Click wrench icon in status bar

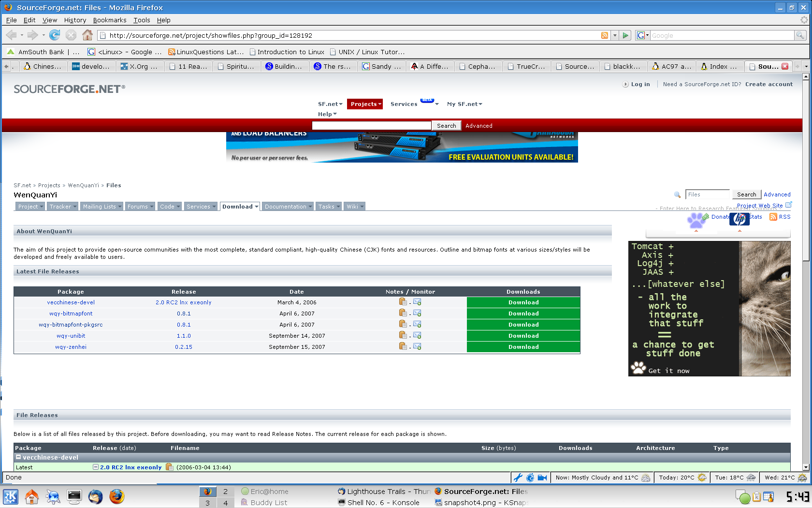[x=518, y=478]
